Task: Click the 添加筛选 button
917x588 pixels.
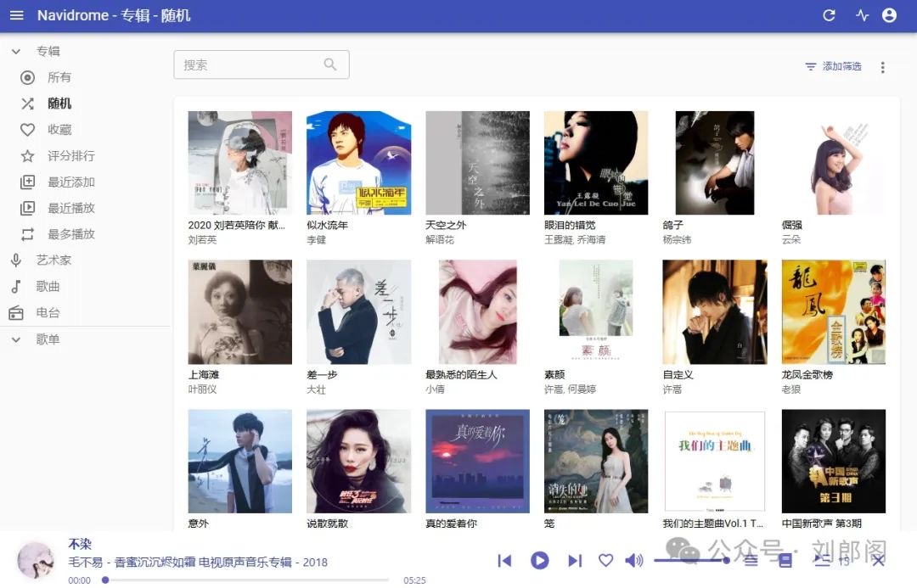Action: (x=833, y=66)
